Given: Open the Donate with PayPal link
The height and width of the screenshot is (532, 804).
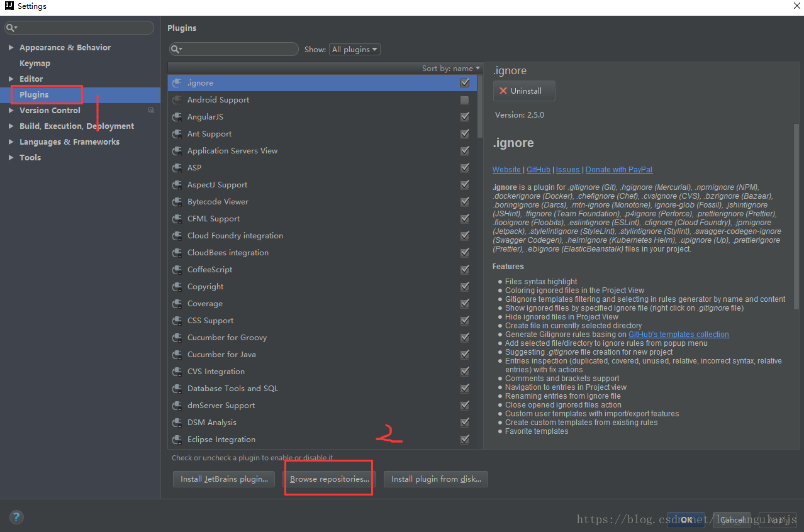Looking at the screenshot, I should tap(619, 170).
